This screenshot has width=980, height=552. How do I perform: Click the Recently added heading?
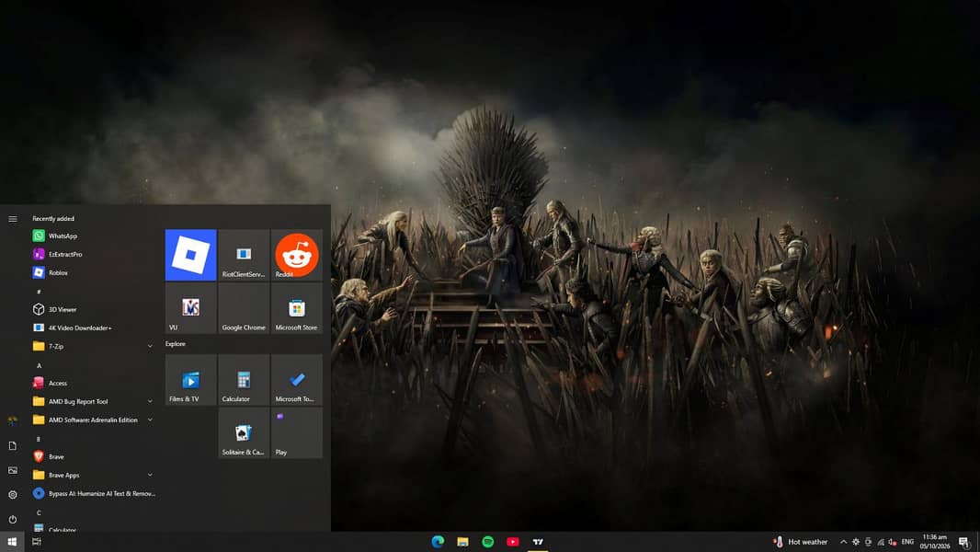53,219
